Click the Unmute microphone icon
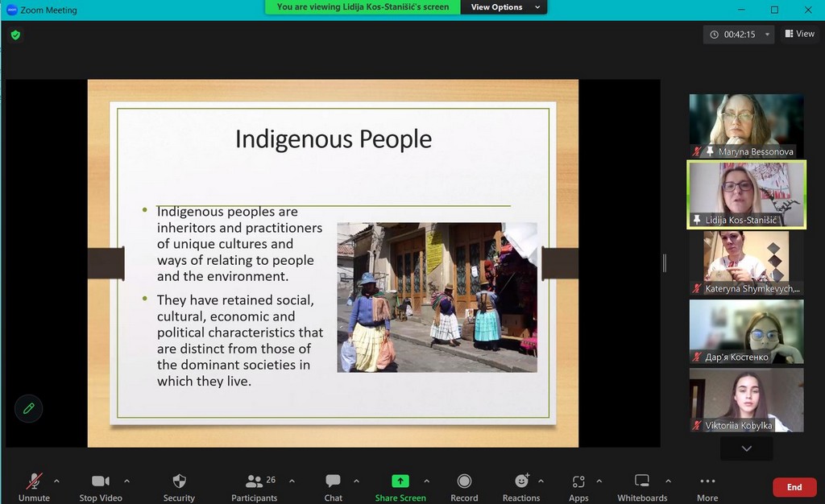The height and width of the screenshot is (504, 825). point(34,481)
